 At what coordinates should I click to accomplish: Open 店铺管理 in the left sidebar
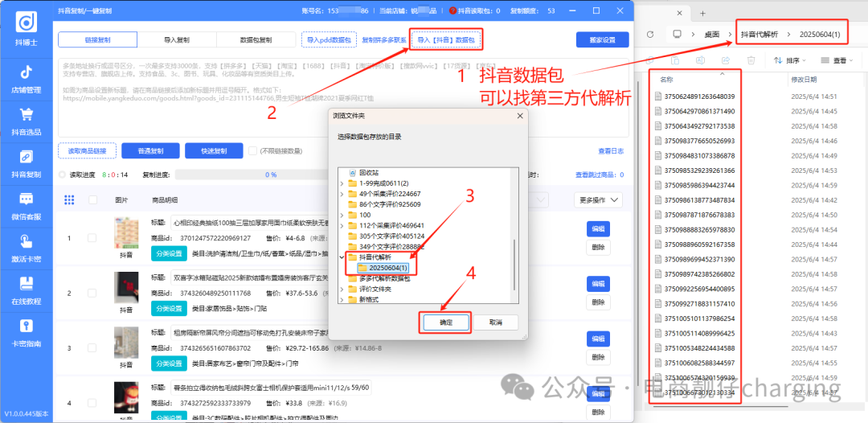(x=26, y=79)
